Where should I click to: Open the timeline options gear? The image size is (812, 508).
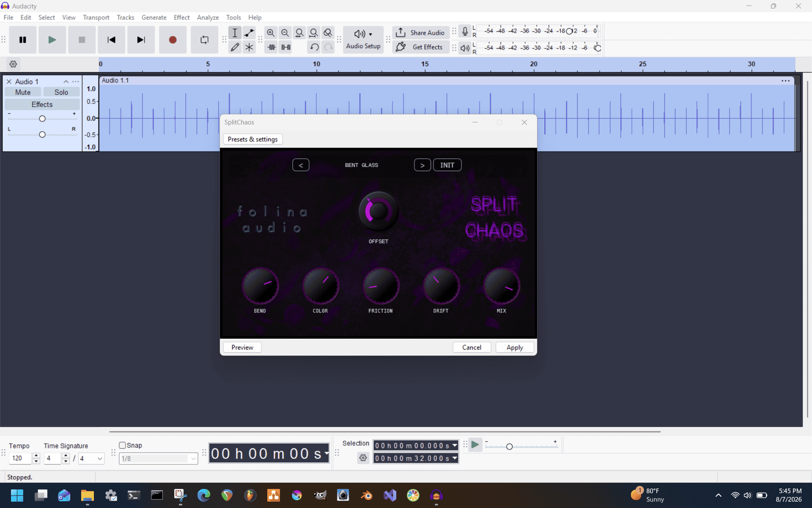point(13,64)
